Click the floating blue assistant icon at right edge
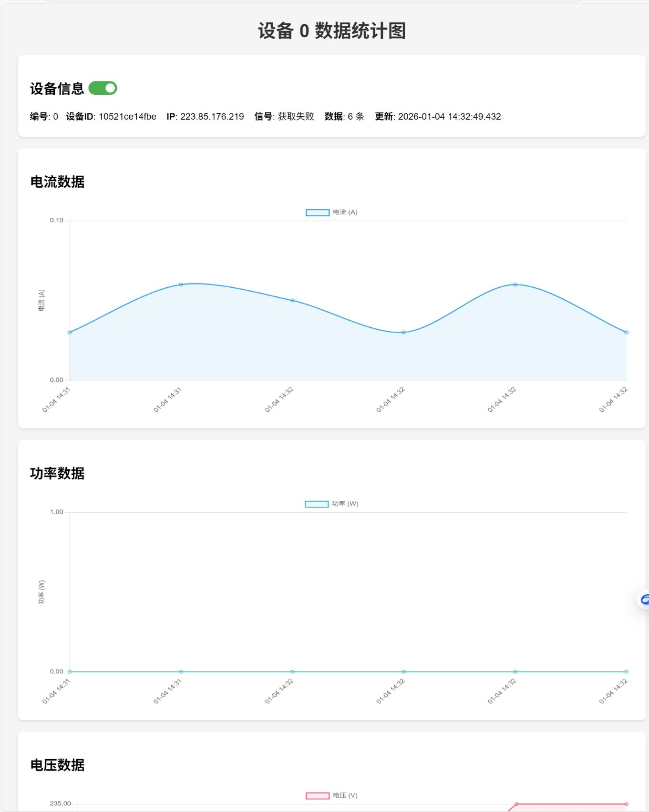The height and width of the screenshot is (812, 649). 644,599
